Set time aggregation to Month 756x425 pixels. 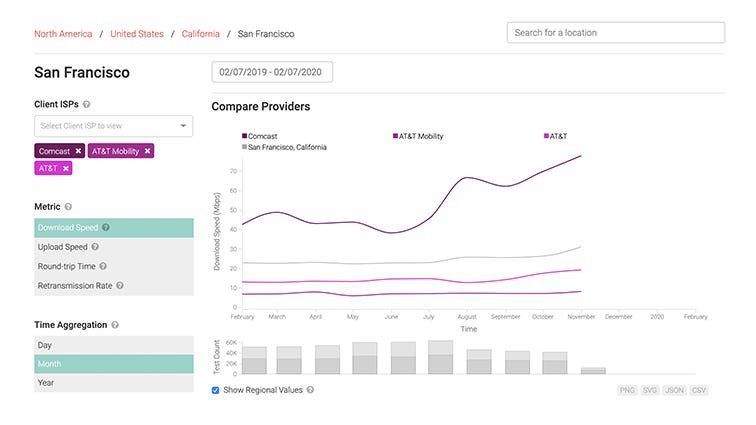[114, 364]
